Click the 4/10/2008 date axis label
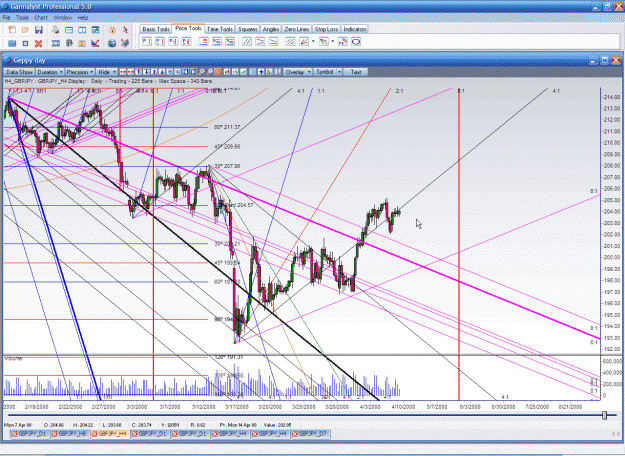Screen dimensions: 625x456 click(403, 407)
